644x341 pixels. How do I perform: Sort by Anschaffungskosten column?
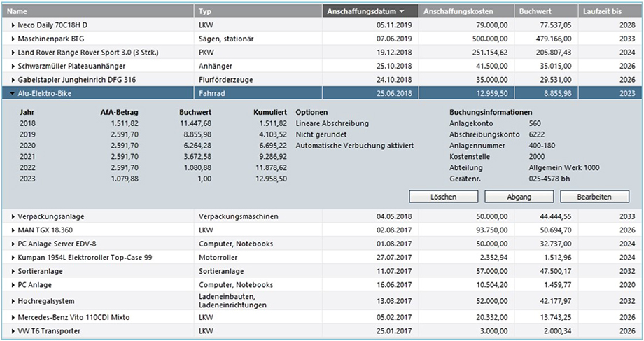point(465,11)
